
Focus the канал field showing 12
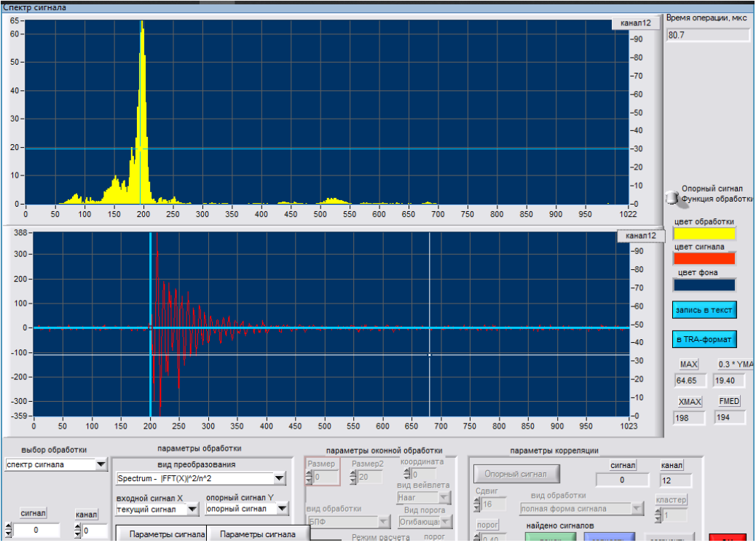(x=674, y=480)
